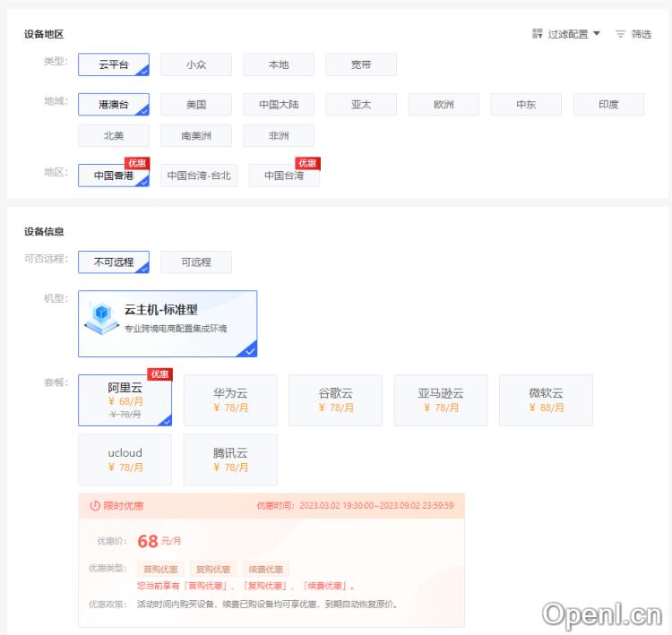Click the 68 元/月 discount price
Screen dimensions: 672x635
[x=159, y=541]
